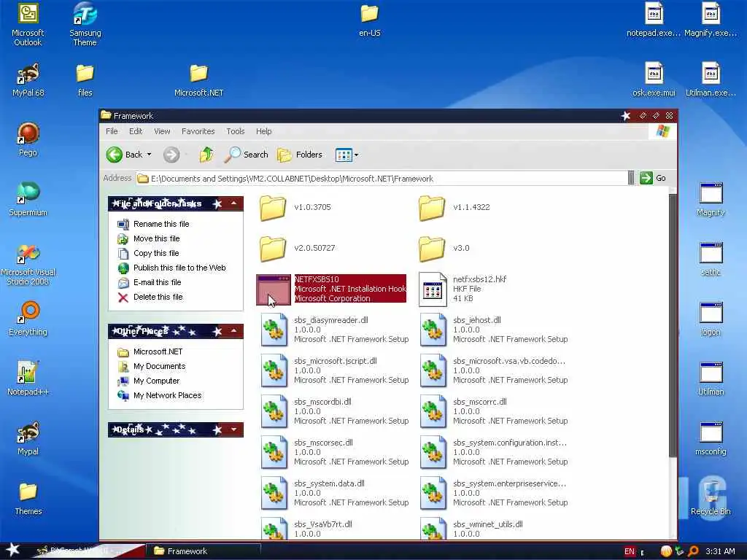The image size is (747, 560).
Task: Click the address bar path field
Action: (381, 179)
